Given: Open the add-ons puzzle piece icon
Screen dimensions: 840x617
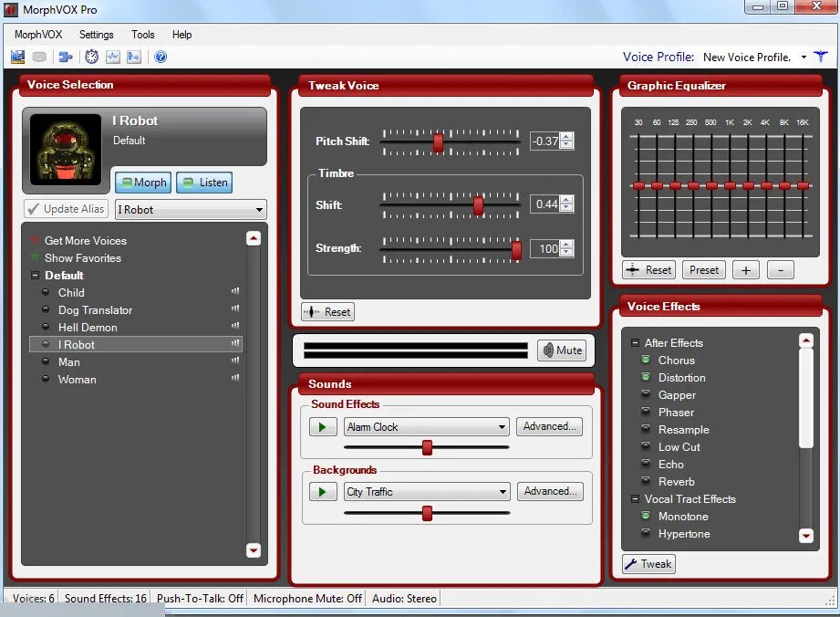Looking at the screenshot, I should tap(66, 57).
